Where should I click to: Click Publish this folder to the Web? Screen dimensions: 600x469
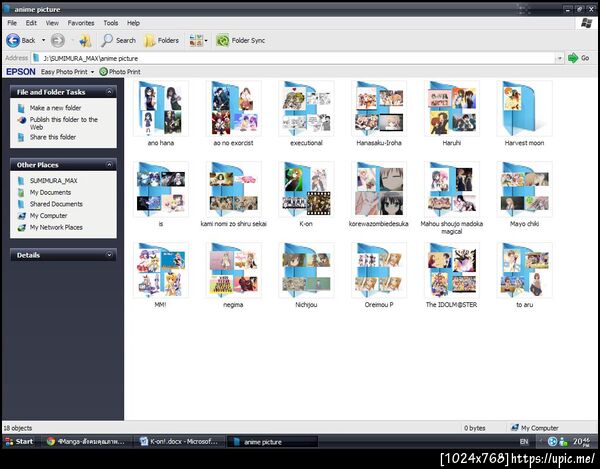64,123
